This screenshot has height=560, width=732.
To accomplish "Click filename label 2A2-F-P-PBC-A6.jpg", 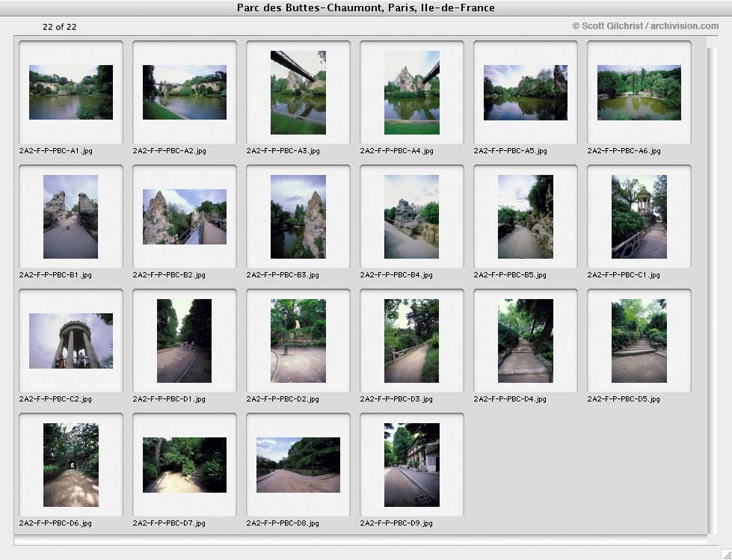I will click(x=624, y=151).
